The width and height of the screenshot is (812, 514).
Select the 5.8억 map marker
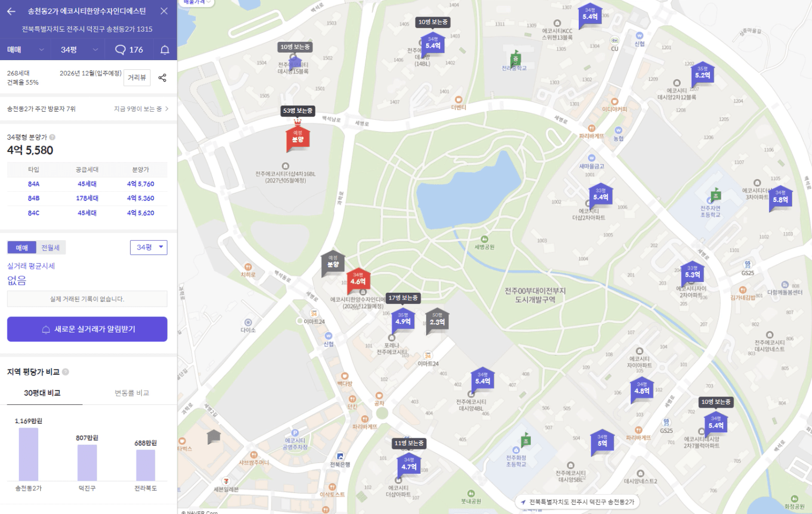point(780,198)
